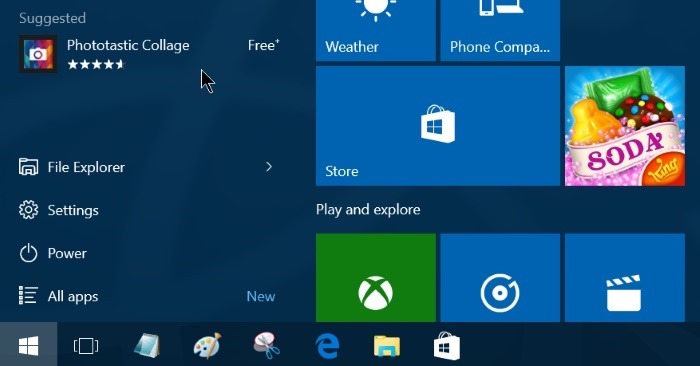Click the Phototastic Collage app icon
Image resolution: width=700 pixels, height=366 pixels.
point(38,54)
